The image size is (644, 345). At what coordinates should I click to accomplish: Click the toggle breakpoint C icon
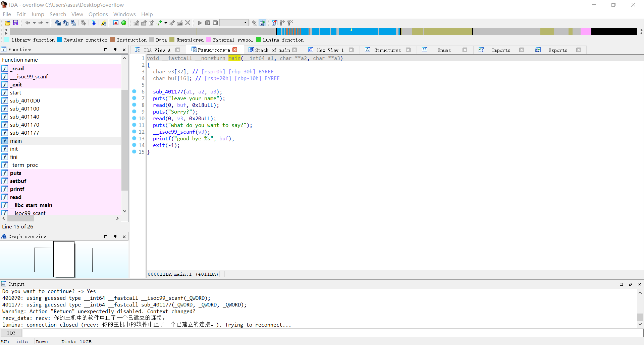pos(255,23)
